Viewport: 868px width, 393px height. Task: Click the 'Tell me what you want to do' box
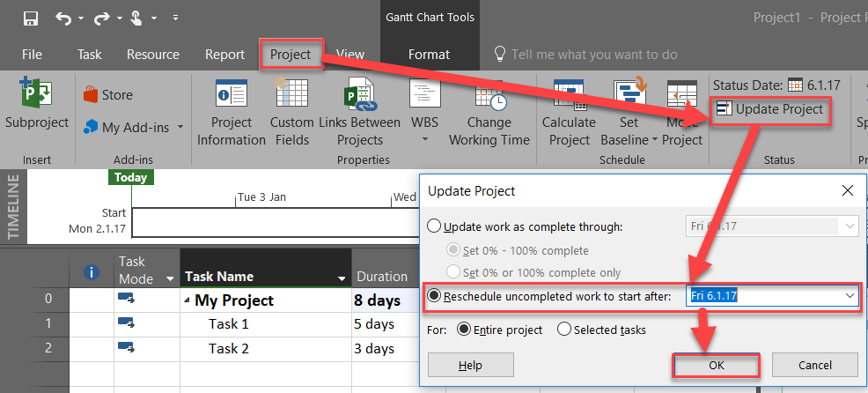click(x=594, y=55)
